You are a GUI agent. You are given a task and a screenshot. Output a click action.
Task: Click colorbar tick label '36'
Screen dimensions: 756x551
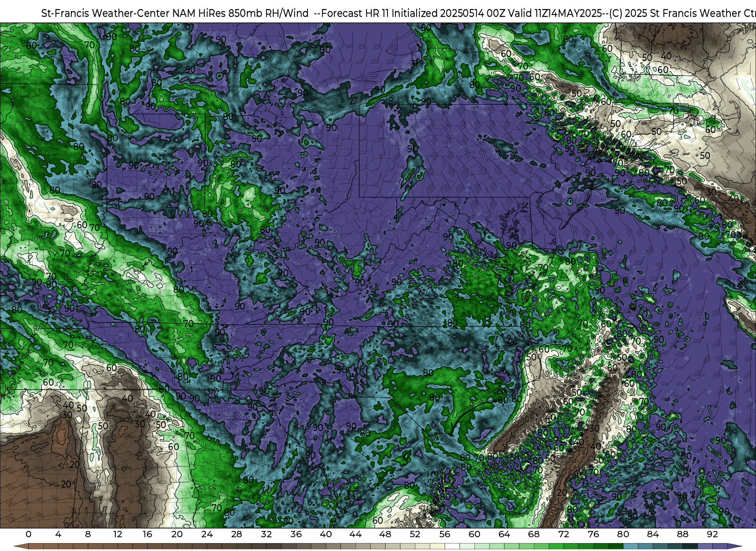coord(296,534)
